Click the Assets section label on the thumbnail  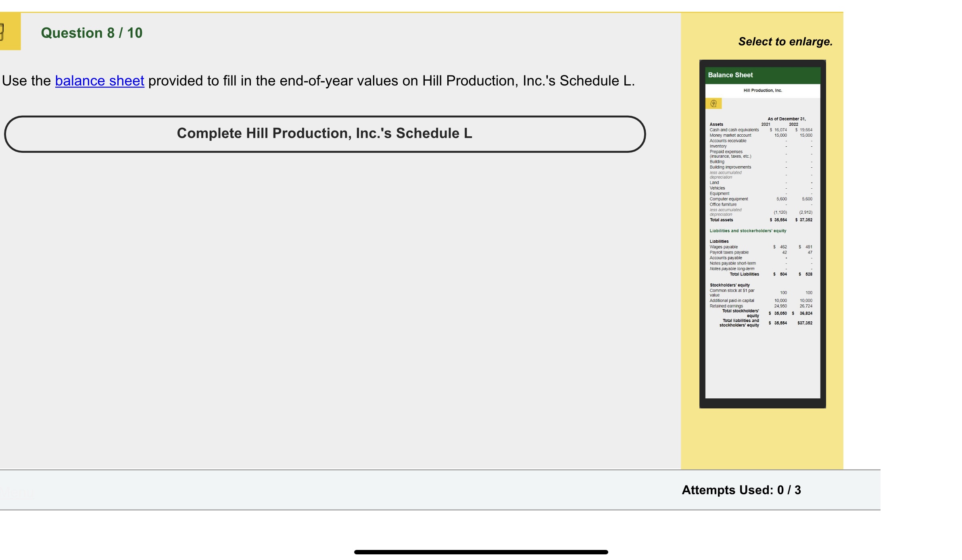(x=716, y=124)
